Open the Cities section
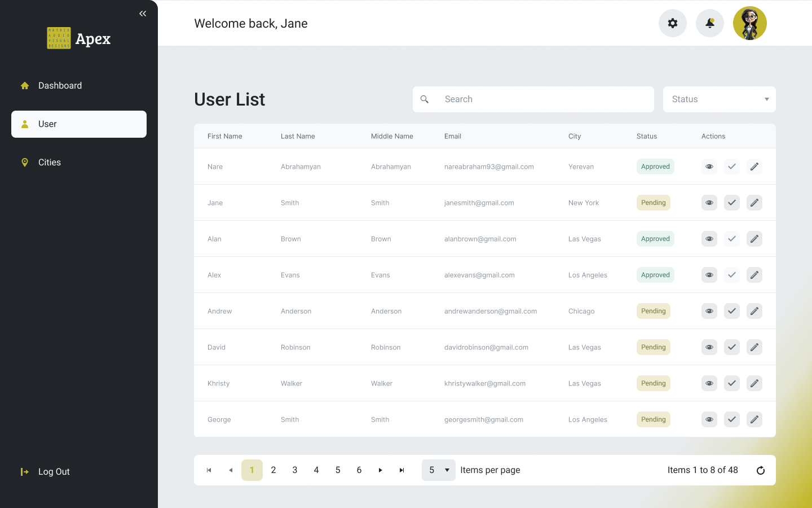Image resolution: width=812 pixels, height=508 pixels. [50, 162]
